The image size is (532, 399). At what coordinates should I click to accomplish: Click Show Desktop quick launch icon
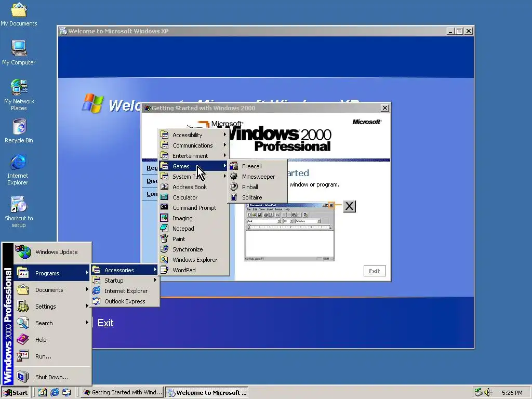[x=43, y=393]
